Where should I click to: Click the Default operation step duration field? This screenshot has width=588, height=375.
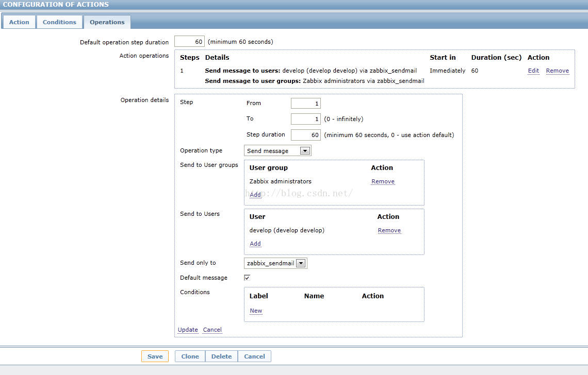[189, 42]
